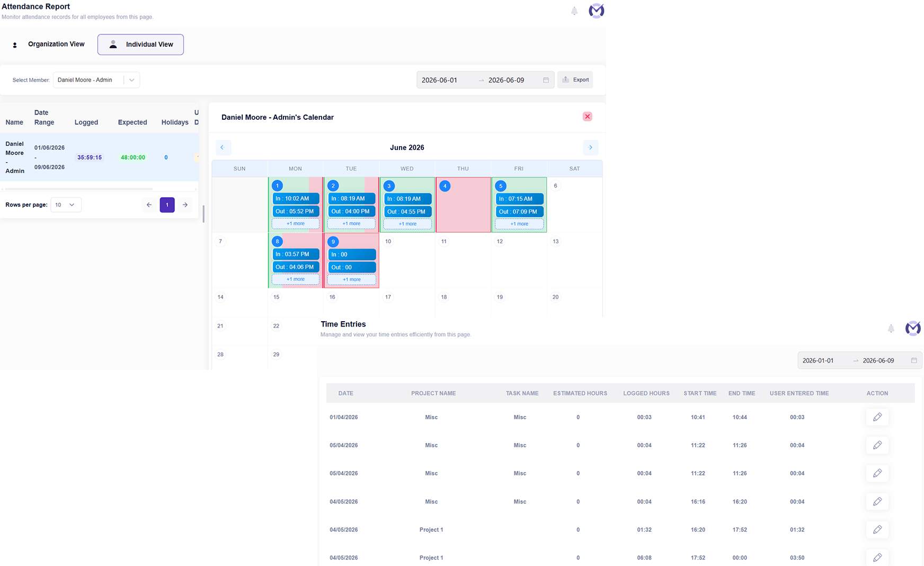This screenshot has height=566, width=924.
Task: Click the notification bell in Attendance Report header
Action: point(574,11)
